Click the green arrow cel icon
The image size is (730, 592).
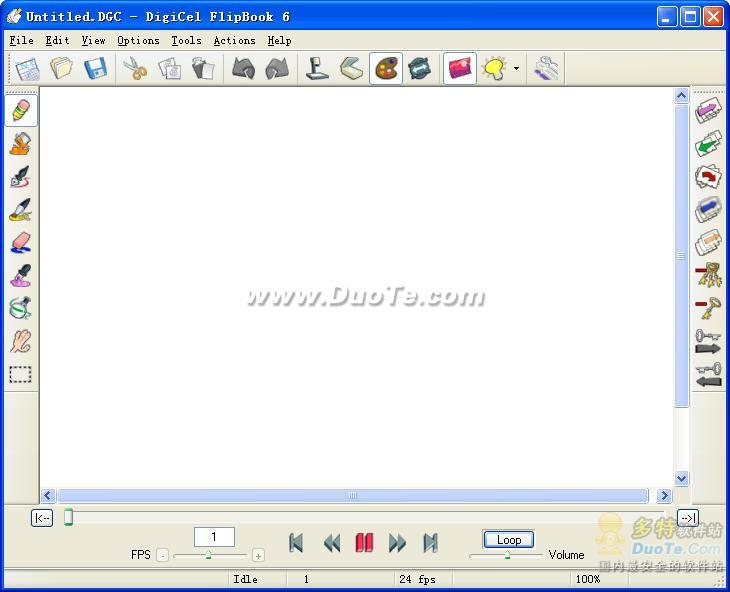708,143
